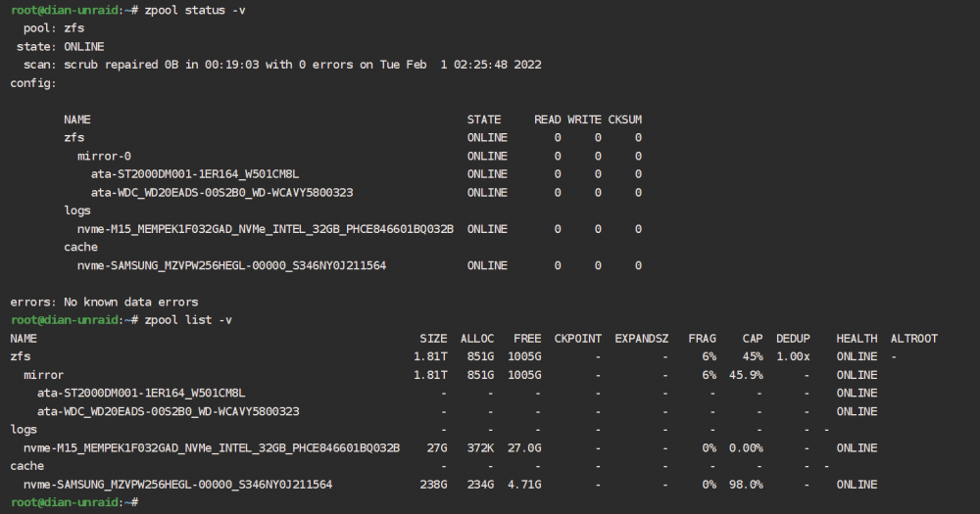Click ata-ST2000DM001 device under mirror-0

194,174
